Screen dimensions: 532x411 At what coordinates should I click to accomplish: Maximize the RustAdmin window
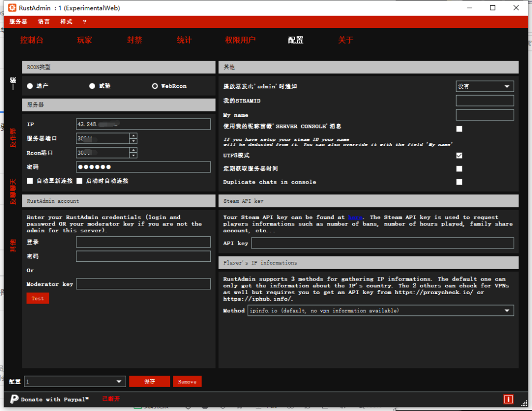point(493,8)
